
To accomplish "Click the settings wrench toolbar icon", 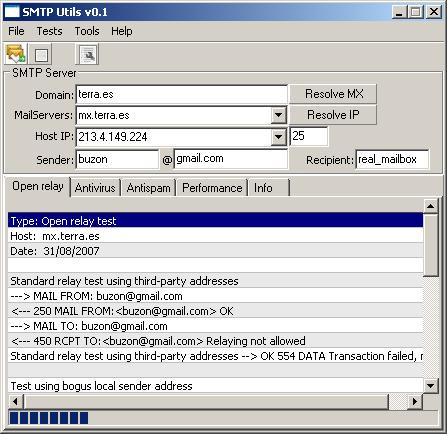I will (88, 54).
